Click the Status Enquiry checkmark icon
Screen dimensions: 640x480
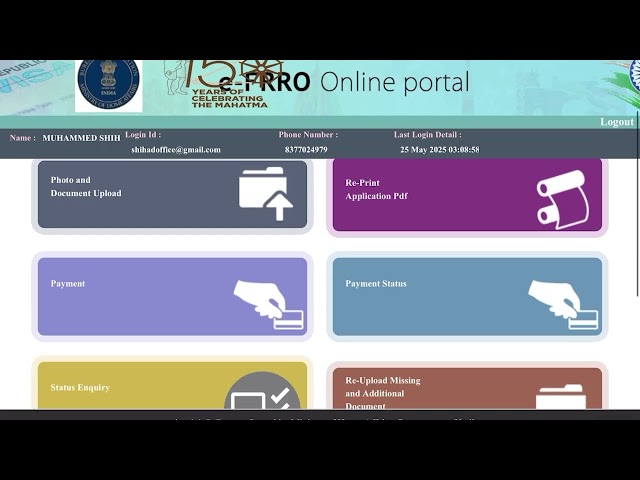coord(262,390)
